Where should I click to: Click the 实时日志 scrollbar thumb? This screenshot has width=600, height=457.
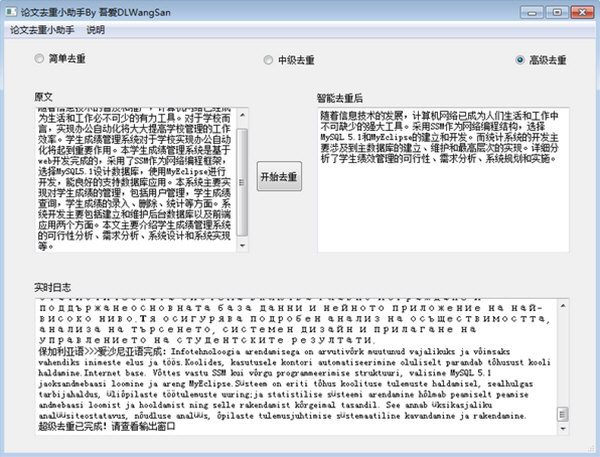pyautogui.click(x=564, y=415)
